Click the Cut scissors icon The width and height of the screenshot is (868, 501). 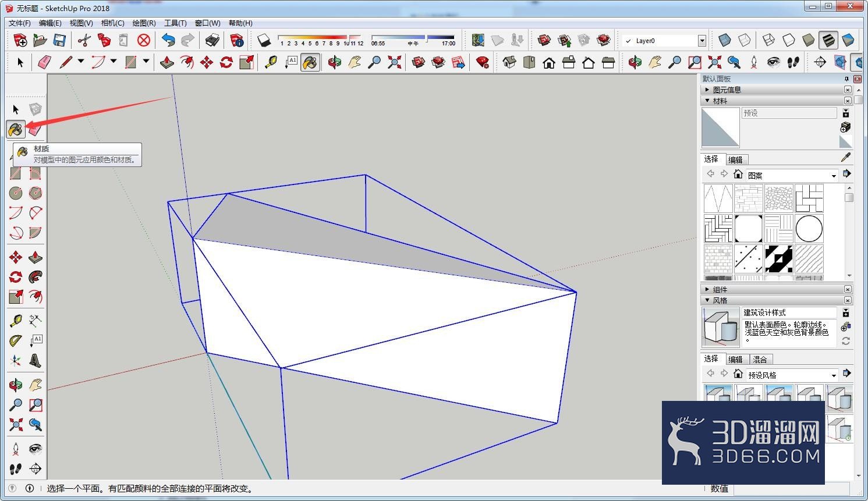click(84, 40)
